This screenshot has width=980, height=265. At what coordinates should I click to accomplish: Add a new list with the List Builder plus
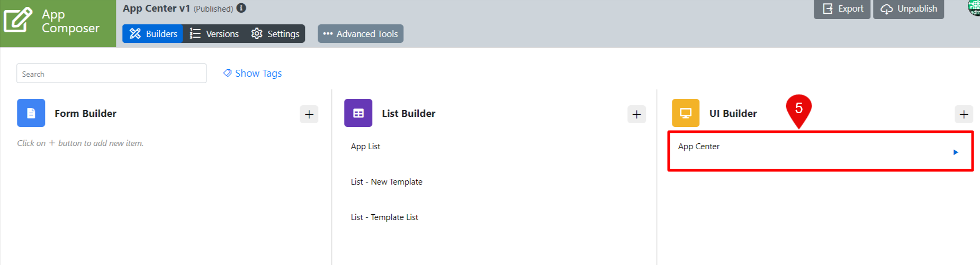(x=636, y=114)
